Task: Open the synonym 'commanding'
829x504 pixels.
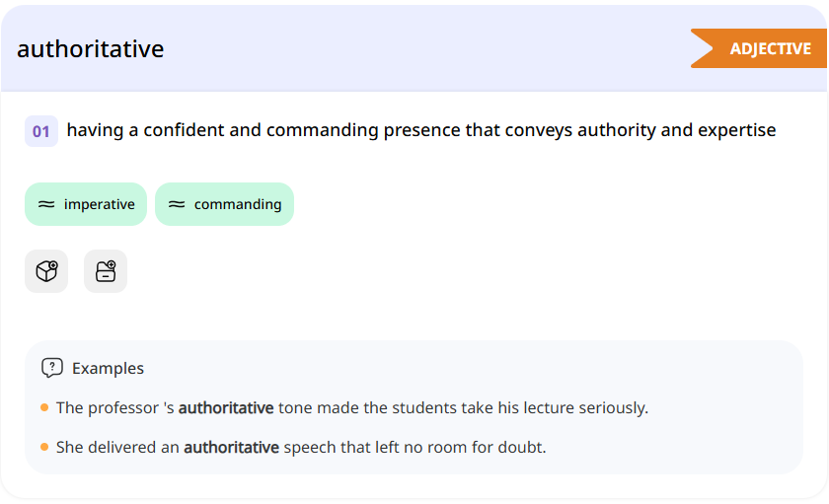Action: [x=237, y=204]
